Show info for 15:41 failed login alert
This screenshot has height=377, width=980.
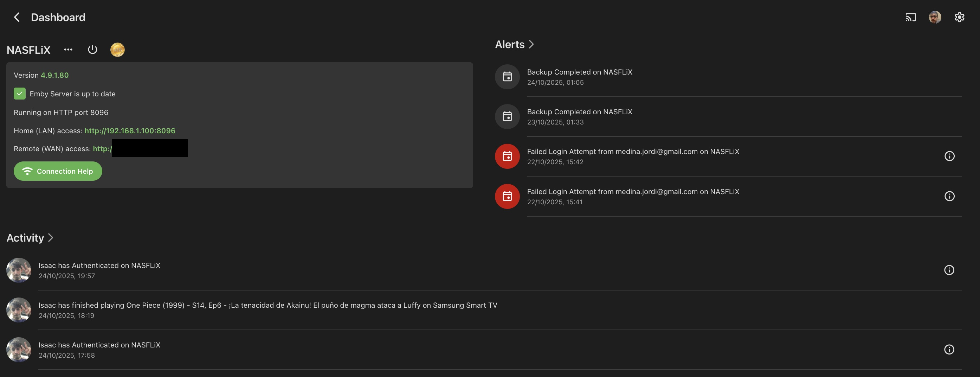pos(949,196)
